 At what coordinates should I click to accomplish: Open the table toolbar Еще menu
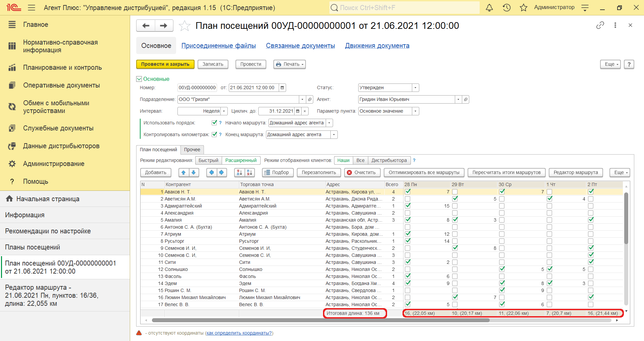(620, 172)
